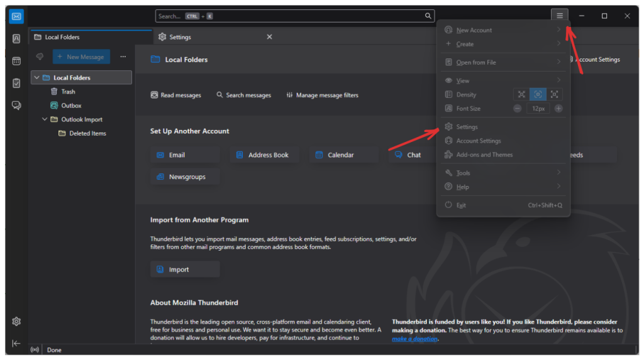Open the Calendar space in sidebar
The image size is (644, 360).
pos(16,61)
